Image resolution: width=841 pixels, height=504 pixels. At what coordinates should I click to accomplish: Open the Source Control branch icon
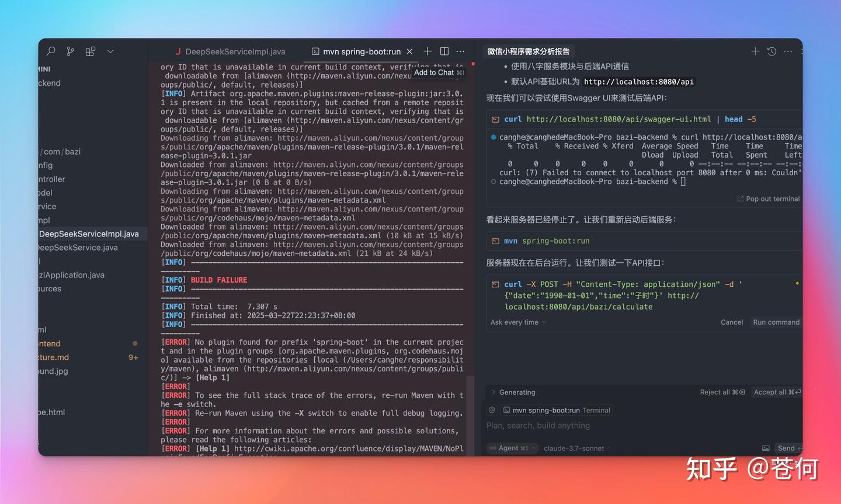click(71, 51)
